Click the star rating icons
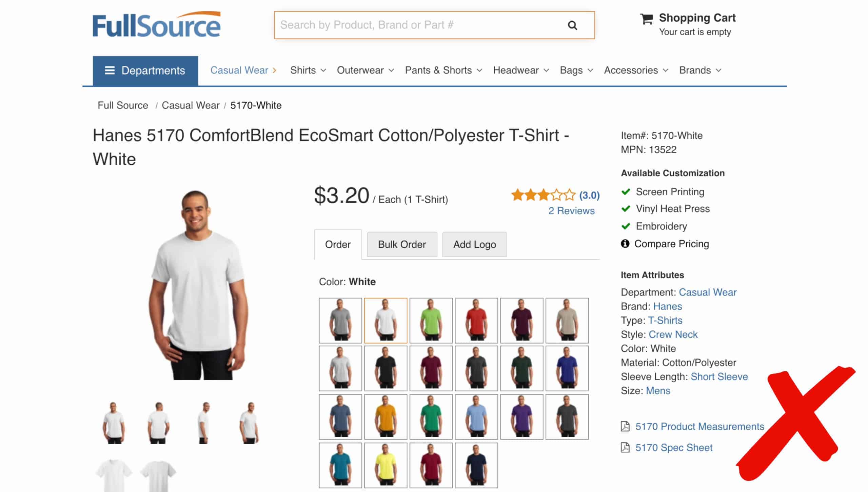Screen dimensions: 868x492 pyautogui.click(x=543, y=195)
